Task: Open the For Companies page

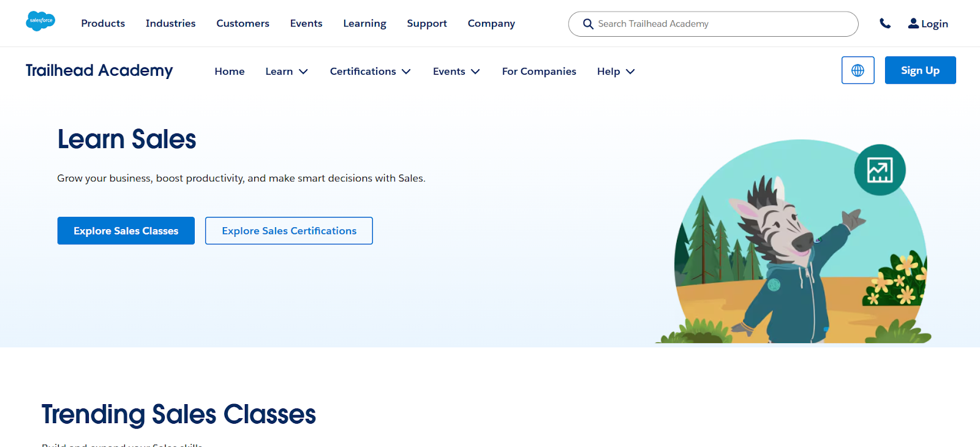Action: [539, 71]
